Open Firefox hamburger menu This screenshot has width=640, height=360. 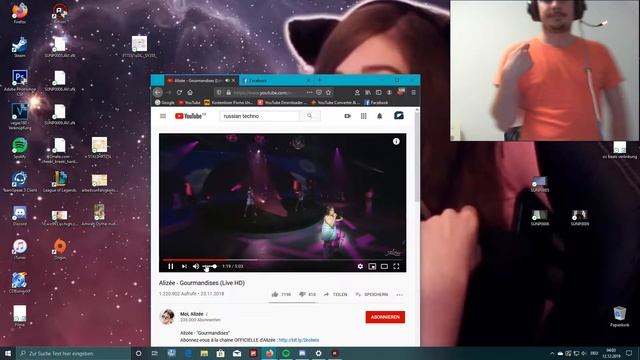[x=413, y=93]
